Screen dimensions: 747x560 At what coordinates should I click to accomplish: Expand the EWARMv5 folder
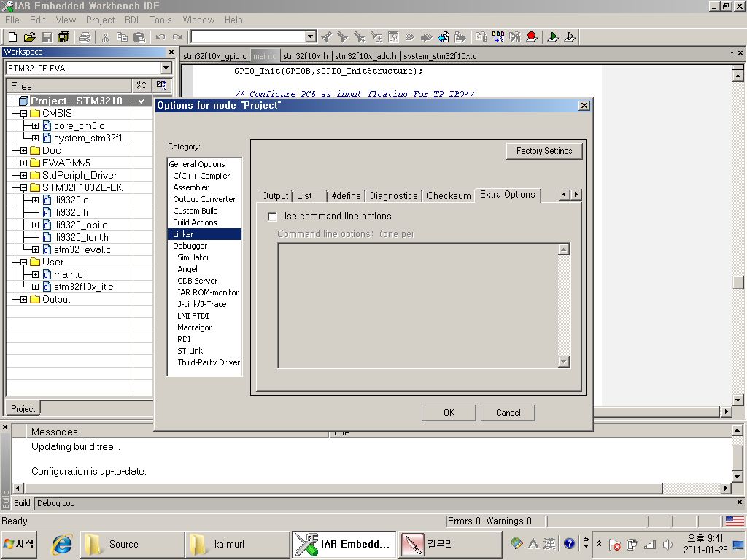[24, 163]
